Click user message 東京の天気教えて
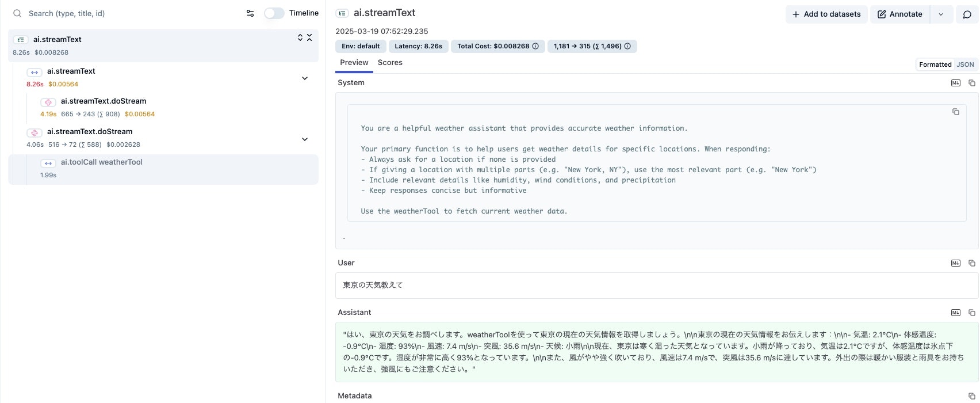Screen dimensions: 980x403 [373, 285]
